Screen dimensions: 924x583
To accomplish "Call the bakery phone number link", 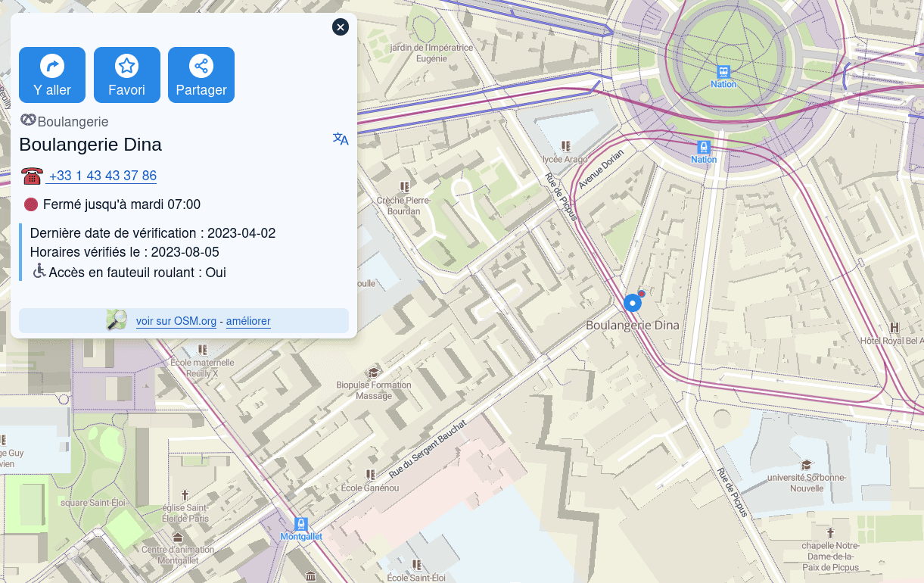I will 102,176.
